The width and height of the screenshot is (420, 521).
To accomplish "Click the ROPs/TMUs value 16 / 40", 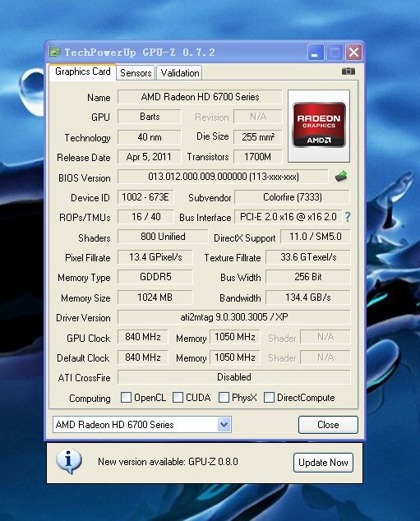I will [x=145, y=217].
